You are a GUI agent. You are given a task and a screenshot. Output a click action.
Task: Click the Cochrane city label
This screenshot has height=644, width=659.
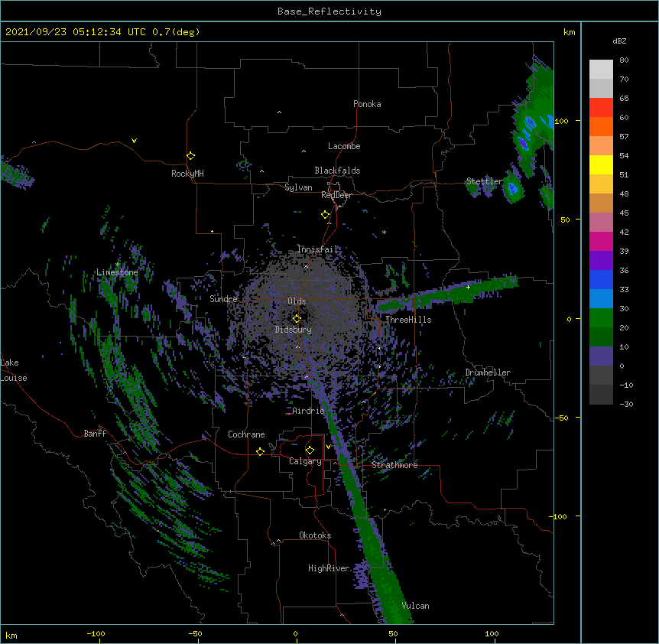click(x=246, y=434)
